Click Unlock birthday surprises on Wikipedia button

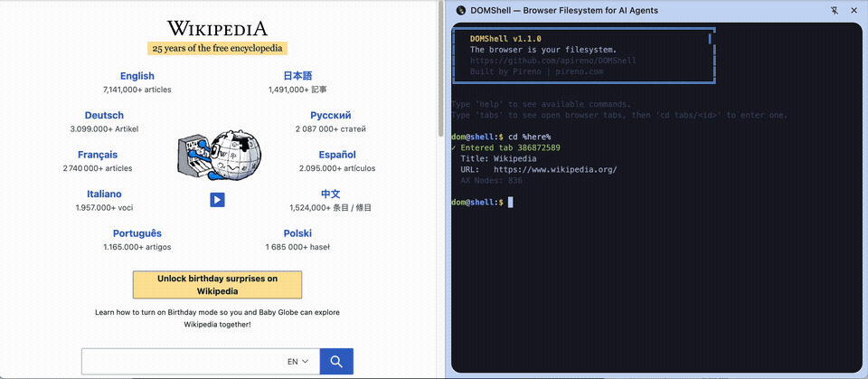[x=217, y=285]
